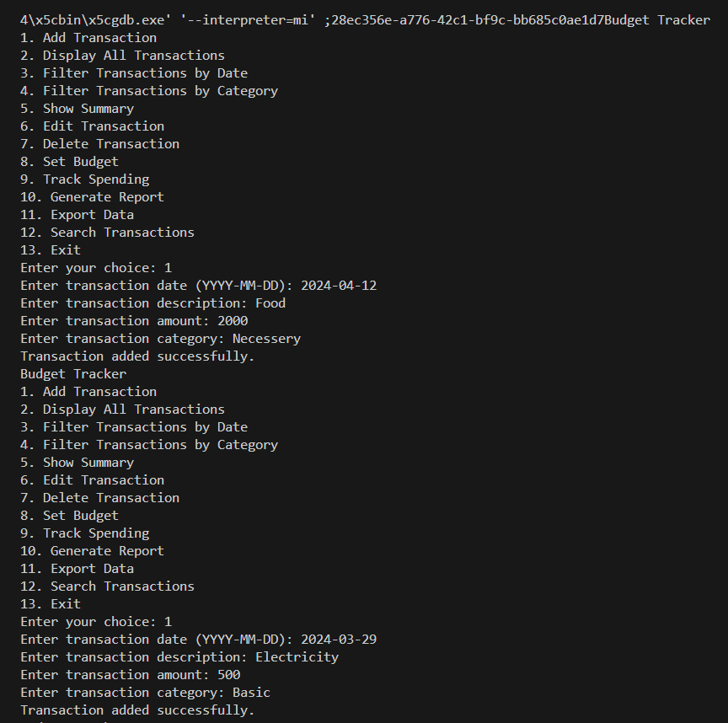Click the transaction description value Food

270,303
